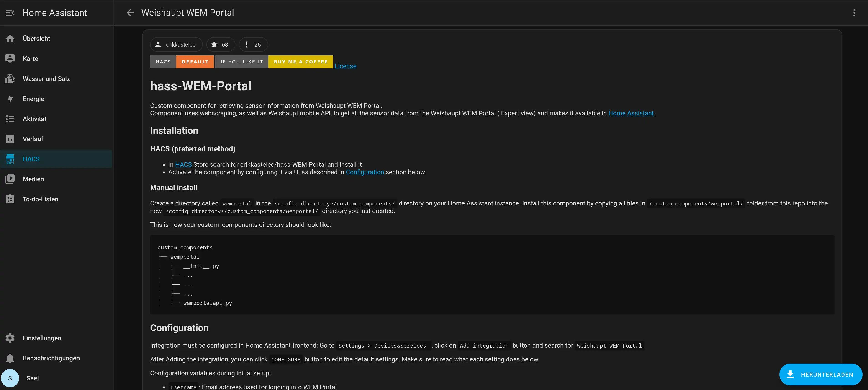Viewport: 868px width, 390px height.
Task: Open Übersicht in the sidebar
Action: (x=56, y=39)
